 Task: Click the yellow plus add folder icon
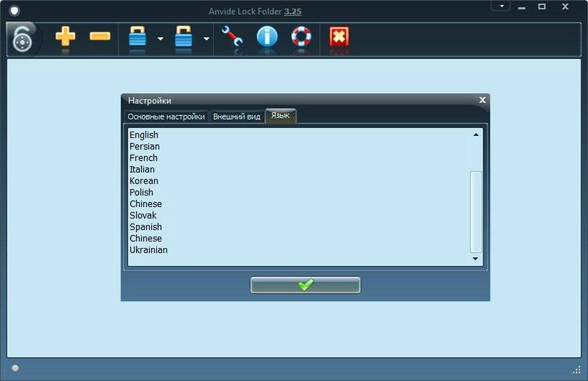click(65, 37)
